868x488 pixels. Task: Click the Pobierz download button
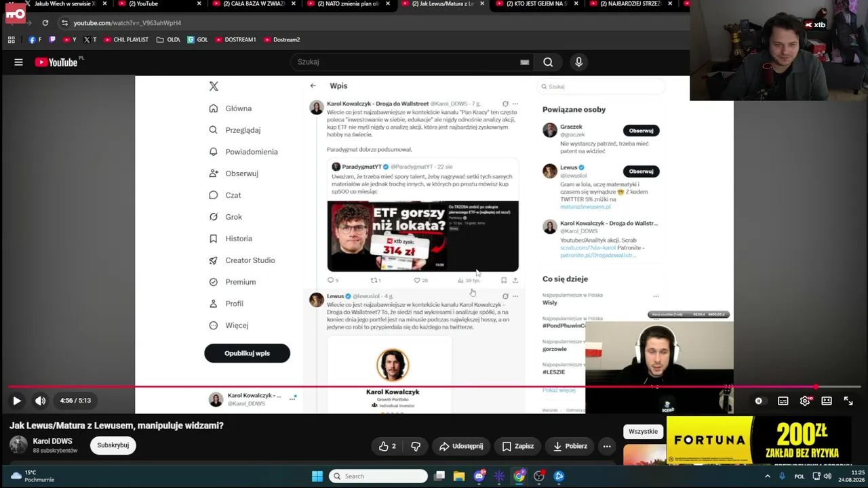tap(570, 446)
